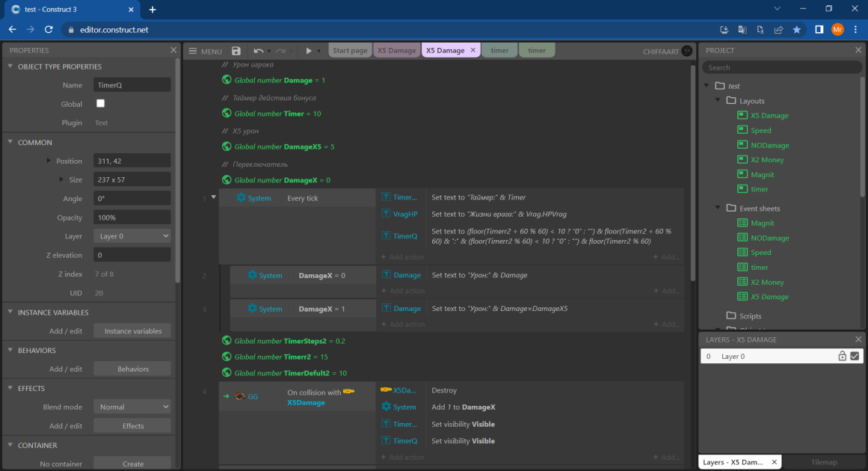Viewport: 868px width, 471px height.
Task: Open new browser tab plus button
Action: (x=153, y=10)
